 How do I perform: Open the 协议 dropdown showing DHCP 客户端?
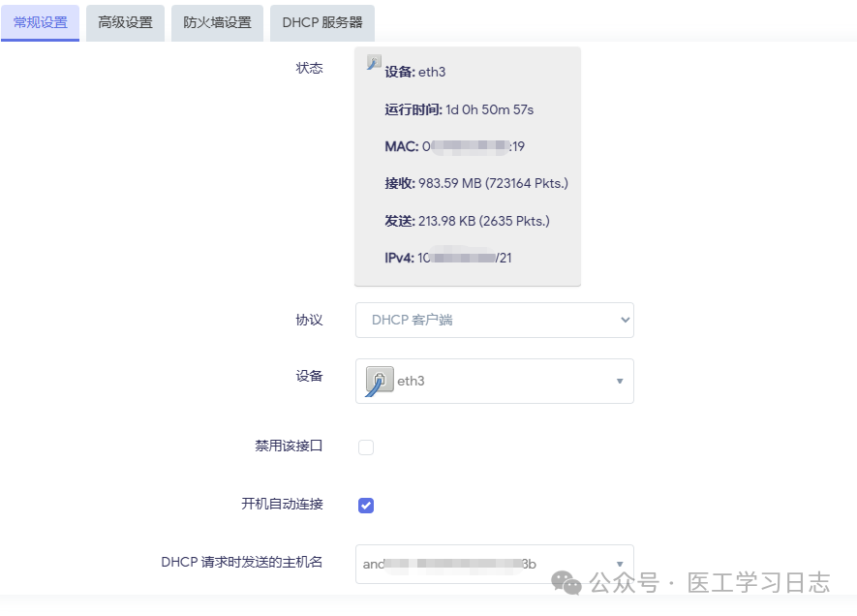click(x=494, y=320)
